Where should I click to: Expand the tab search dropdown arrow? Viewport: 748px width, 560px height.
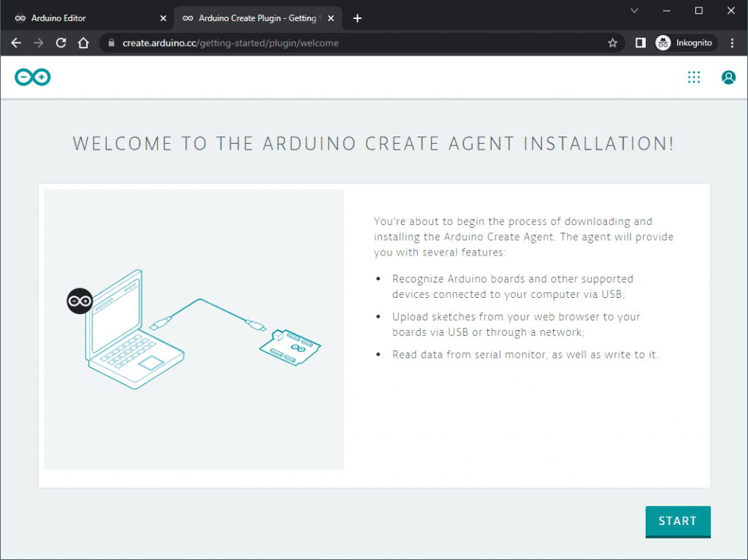tap(633, 10)
